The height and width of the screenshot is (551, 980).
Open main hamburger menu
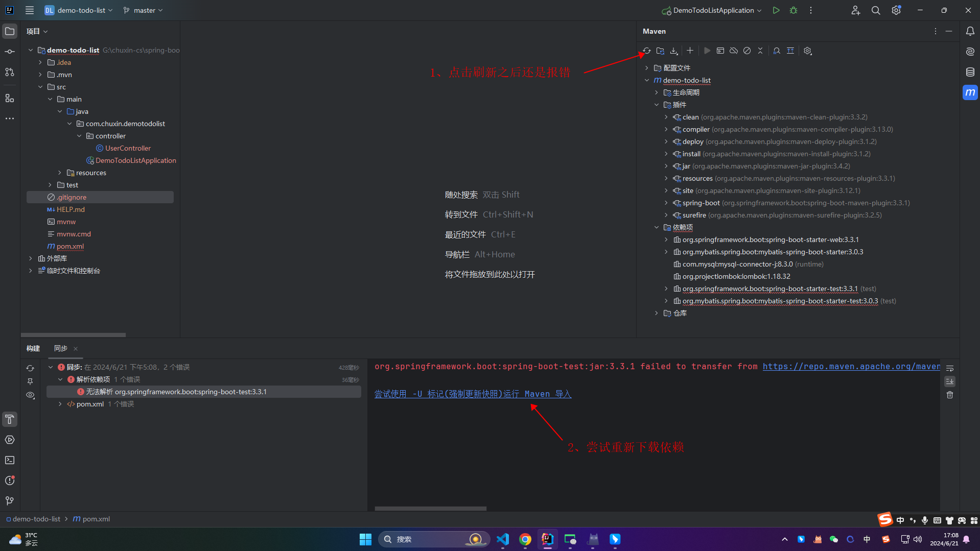(30, 10)
